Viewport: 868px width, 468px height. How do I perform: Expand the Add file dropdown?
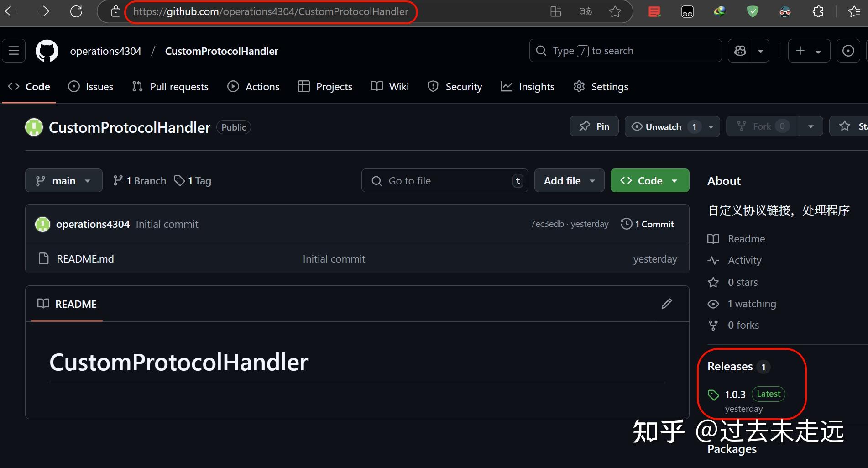pyautogui.click(x=569, y=180)
